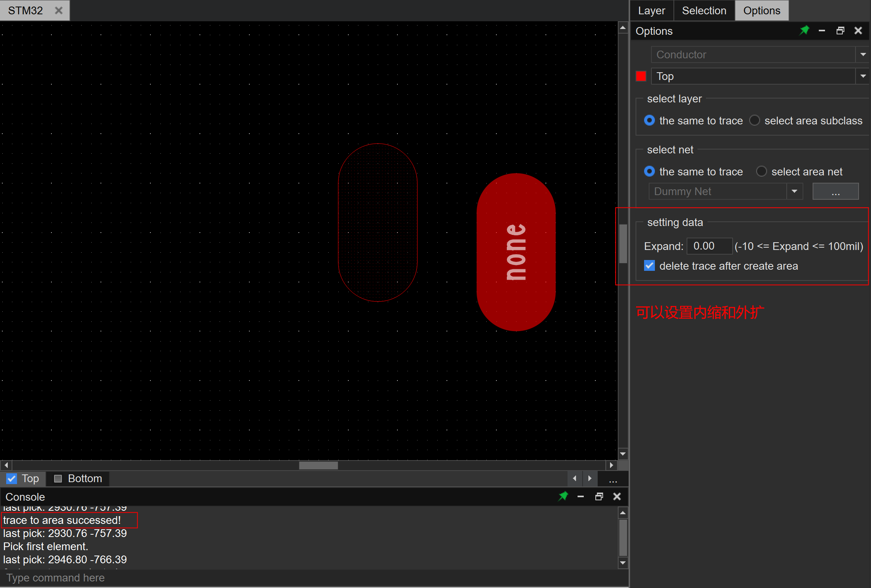Float the Console panel with restore icon

(x=599, y=496)
